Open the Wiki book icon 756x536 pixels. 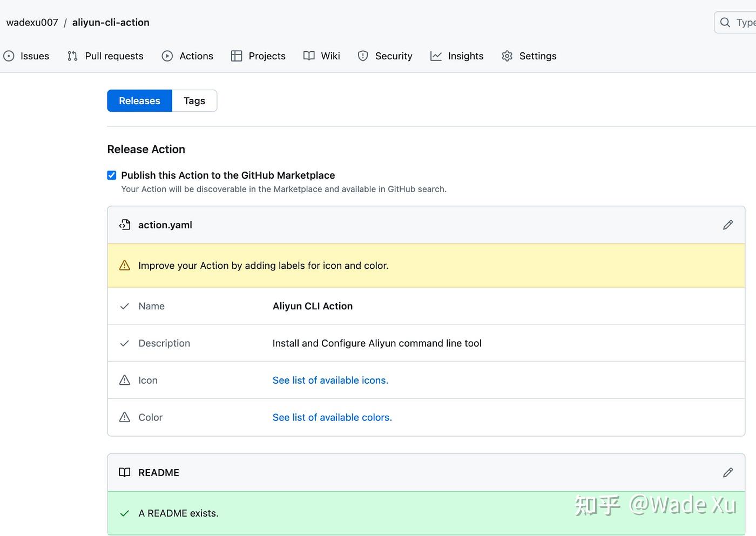point(308,56)
